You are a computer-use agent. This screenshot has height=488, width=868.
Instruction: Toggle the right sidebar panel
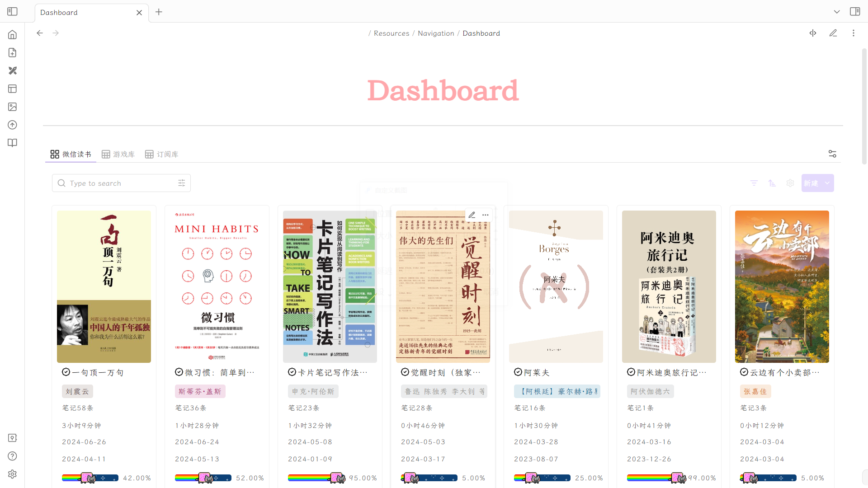[x=855, y=12]
